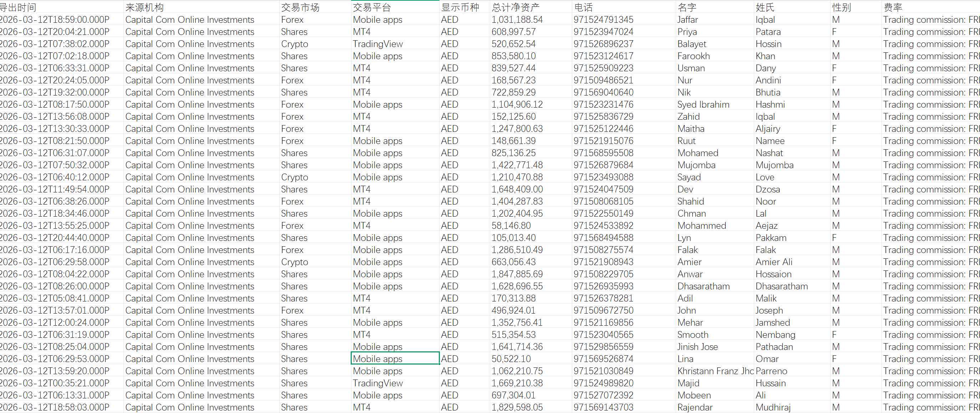Click net assets value 1,422,771.48
The height and width of the screenshot is (413, 980).
pyautogui.click(x=531, y=165)
